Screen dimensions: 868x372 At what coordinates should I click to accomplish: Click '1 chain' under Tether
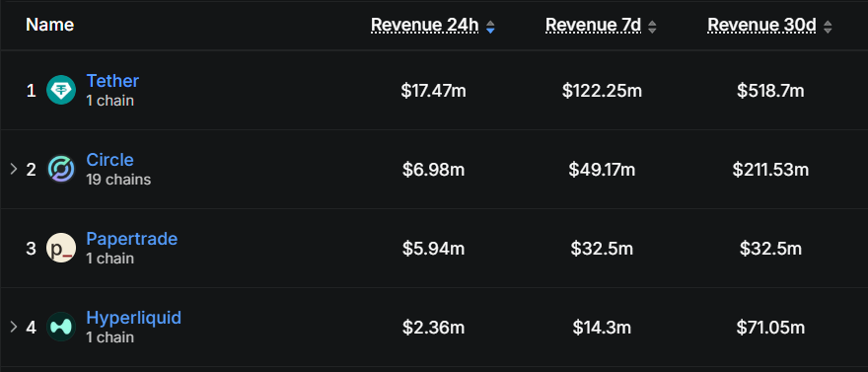pos(110,101)
